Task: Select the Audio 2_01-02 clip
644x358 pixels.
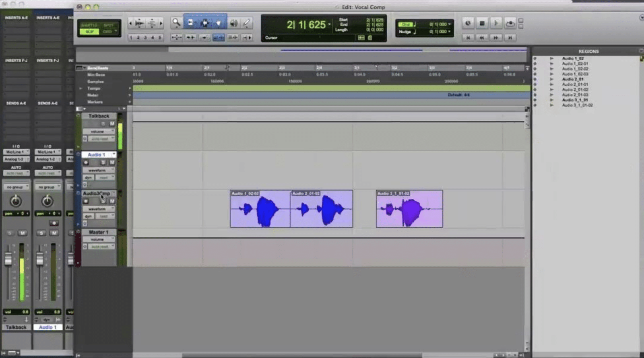Action: tap(322, 209)
